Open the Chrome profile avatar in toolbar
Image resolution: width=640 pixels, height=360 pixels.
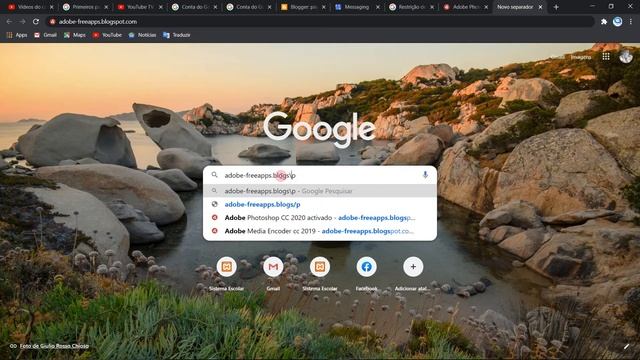[x=618, y=22]
